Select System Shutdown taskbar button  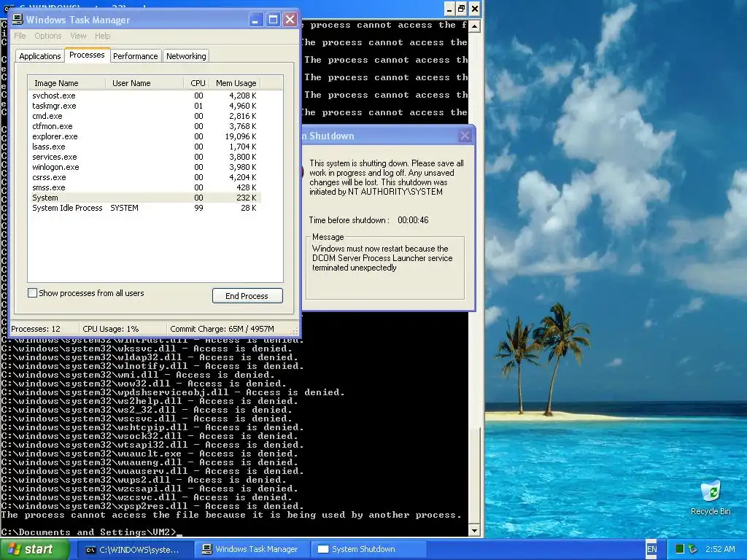368,550
